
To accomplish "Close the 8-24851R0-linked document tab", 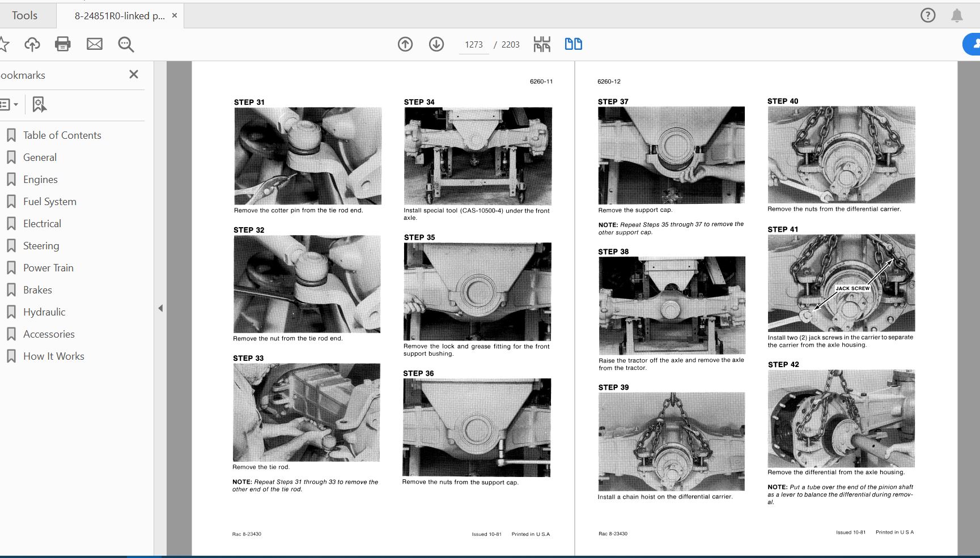I will [x=175, y=16].
